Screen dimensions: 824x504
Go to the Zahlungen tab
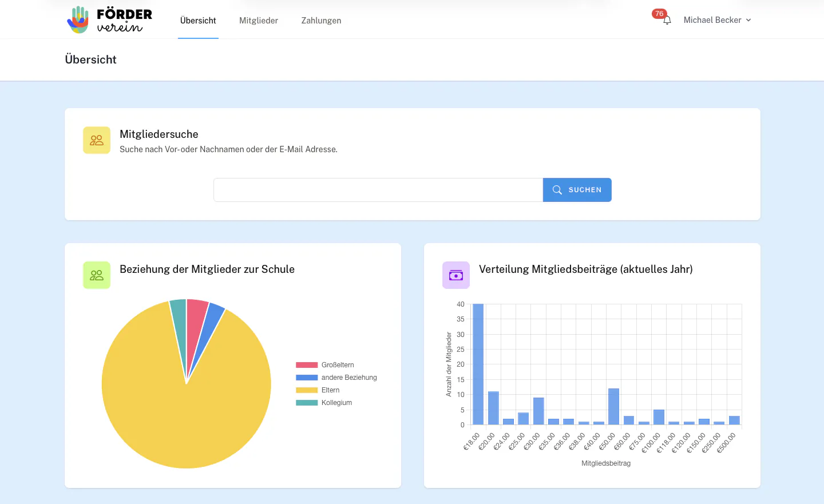click(x=321, y=21)
